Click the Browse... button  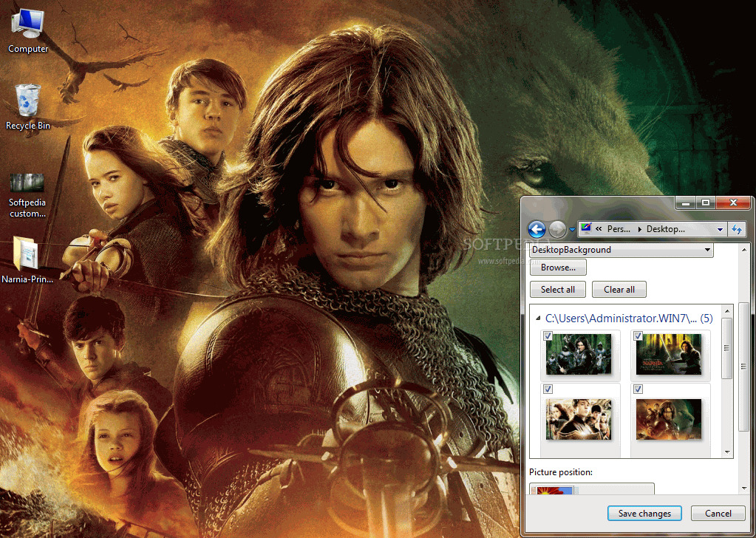click(558, 268)
